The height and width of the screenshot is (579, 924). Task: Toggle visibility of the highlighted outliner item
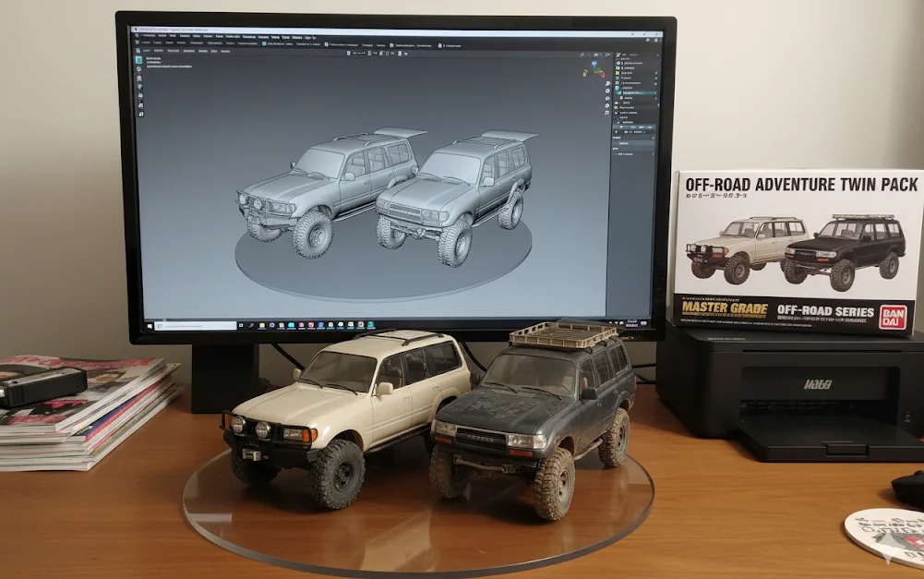[x=655, y=93]
